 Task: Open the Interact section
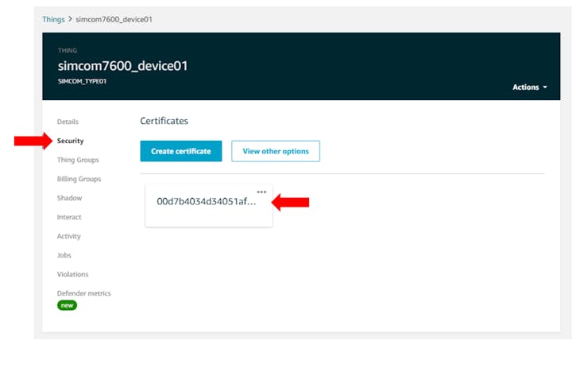[69, 217]
